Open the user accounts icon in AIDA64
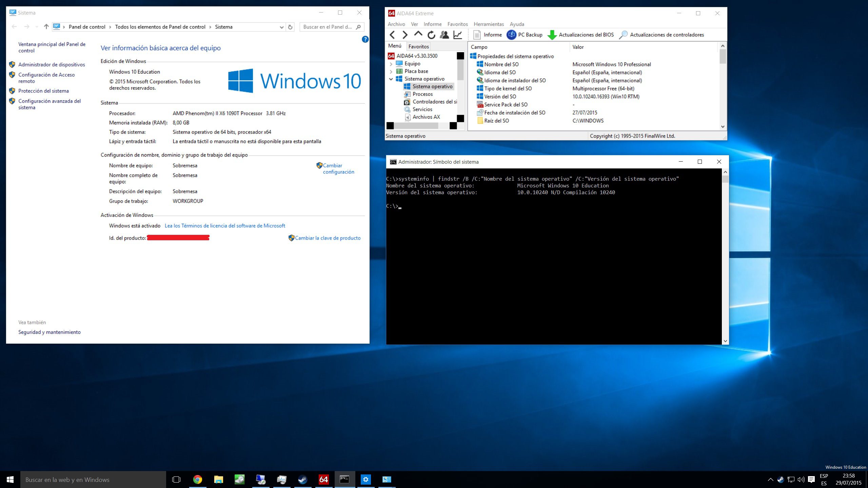The height and width of the screenshot is (488, 868). [444, 35]
